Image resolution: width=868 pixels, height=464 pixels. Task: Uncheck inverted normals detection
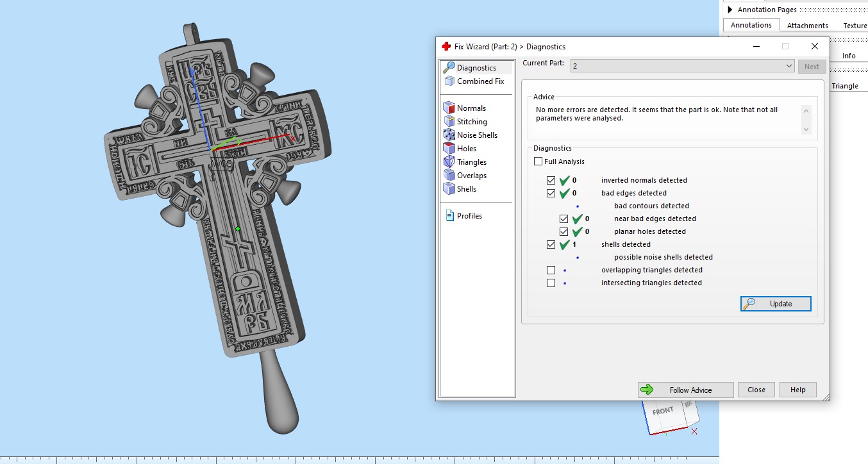(x=551, y=180)
